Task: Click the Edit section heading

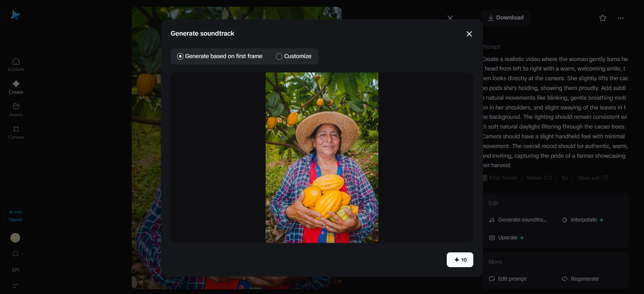Action: (493, 203)
